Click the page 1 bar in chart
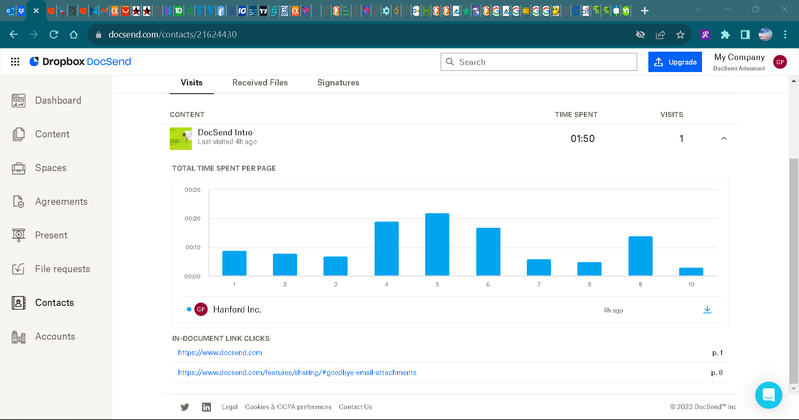Viewport: 799px width, 420px height. click(234, 263)
